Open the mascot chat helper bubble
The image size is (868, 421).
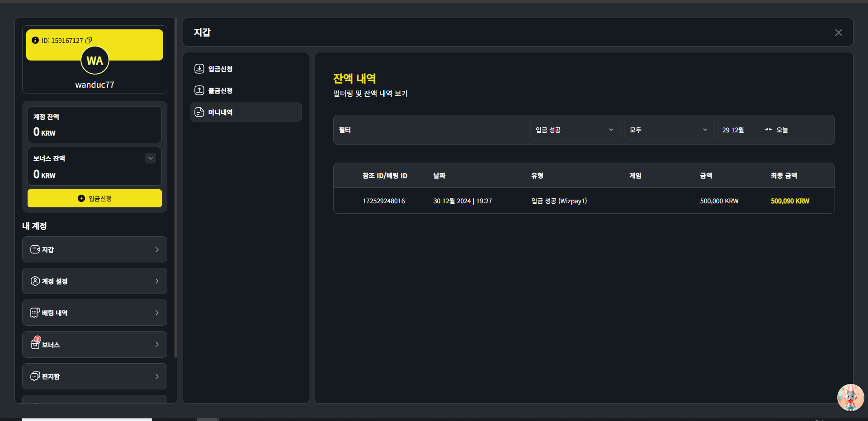850,398
